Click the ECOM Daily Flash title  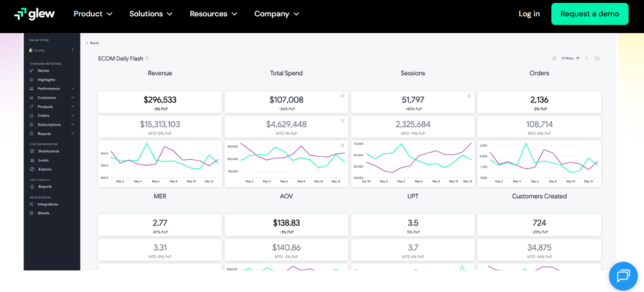tap(121, 58)
